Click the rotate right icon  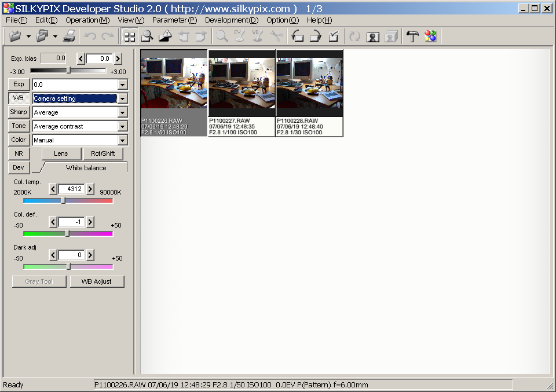pyautogui.click(x=316, y=36)
